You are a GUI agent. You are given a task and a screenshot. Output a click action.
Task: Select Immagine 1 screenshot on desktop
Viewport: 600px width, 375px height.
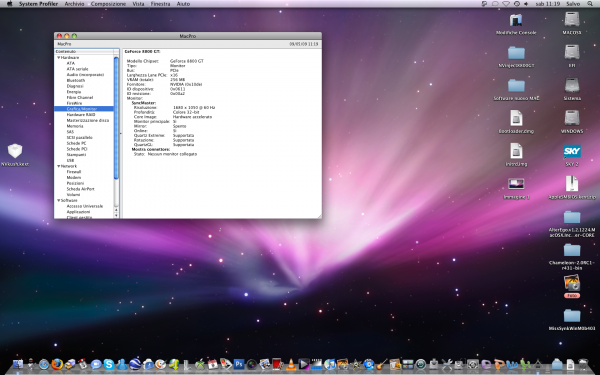click(516, 184)
